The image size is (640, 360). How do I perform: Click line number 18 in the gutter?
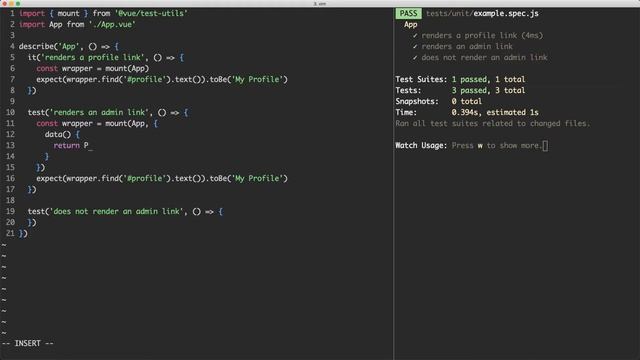pyautogui.click(x=10, y=201)
